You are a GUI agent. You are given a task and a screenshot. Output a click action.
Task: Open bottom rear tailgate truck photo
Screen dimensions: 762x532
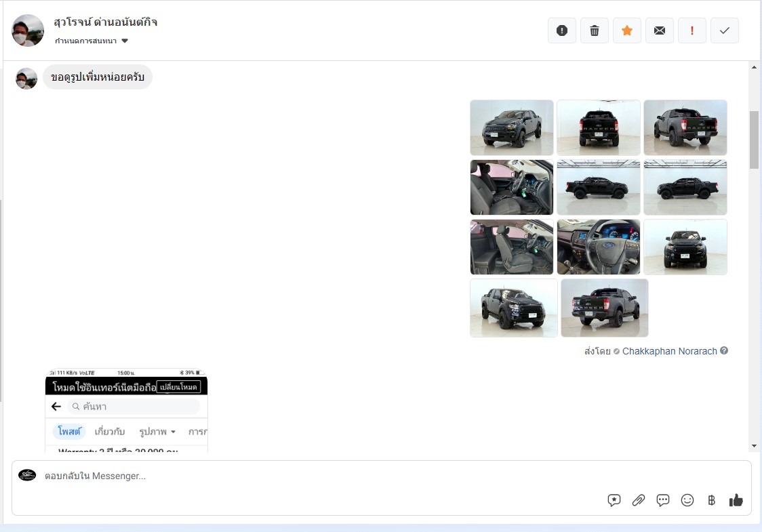[x=605, y=308]
